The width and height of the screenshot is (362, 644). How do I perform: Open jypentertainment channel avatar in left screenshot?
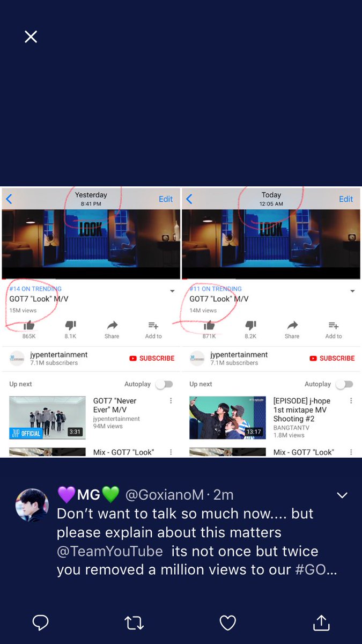17,358
